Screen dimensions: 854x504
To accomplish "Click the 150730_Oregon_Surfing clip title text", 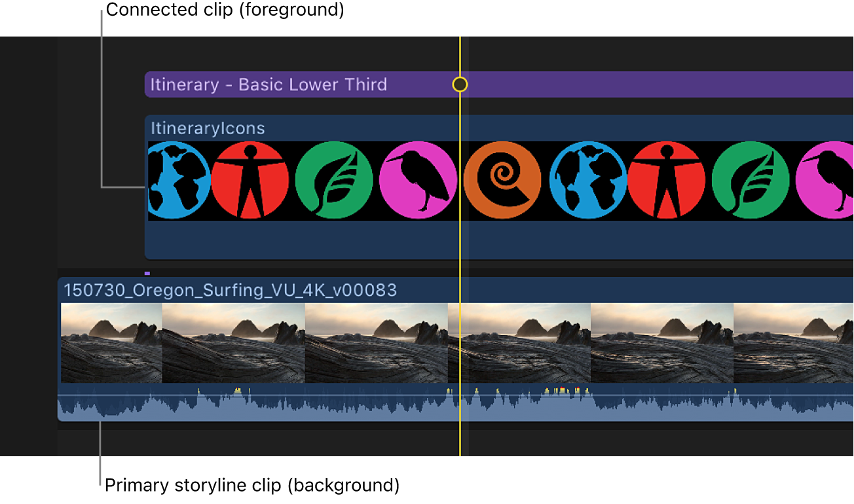I will (x=229, y=290).
